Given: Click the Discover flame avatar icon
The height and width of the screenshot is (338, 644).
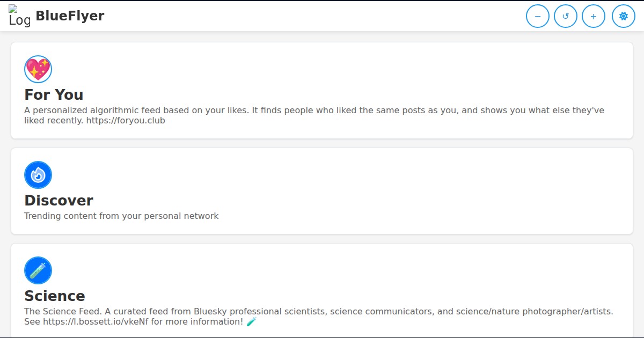Looking at the screenshot, I should pyautogui.click(x=38, y=175).
